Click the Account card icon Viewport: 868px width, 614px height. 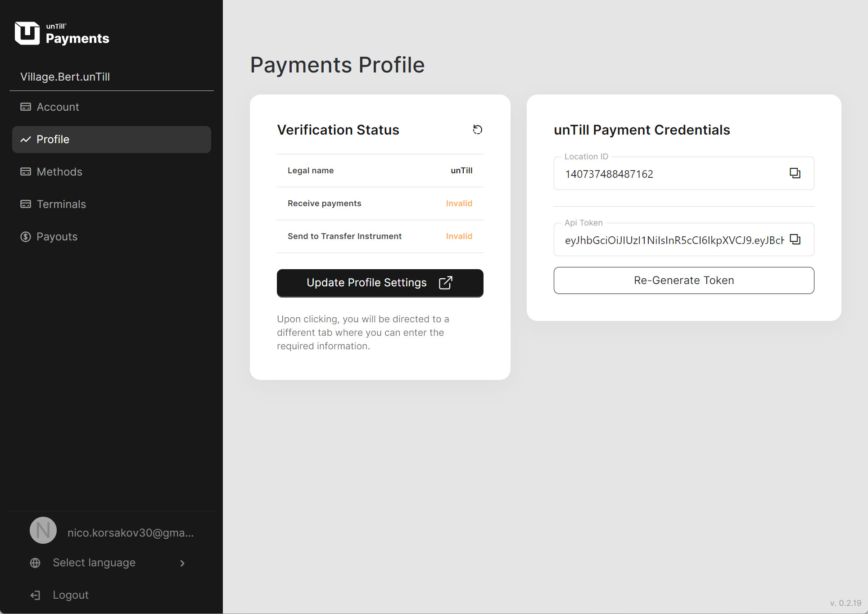click(x=26, y=107)
